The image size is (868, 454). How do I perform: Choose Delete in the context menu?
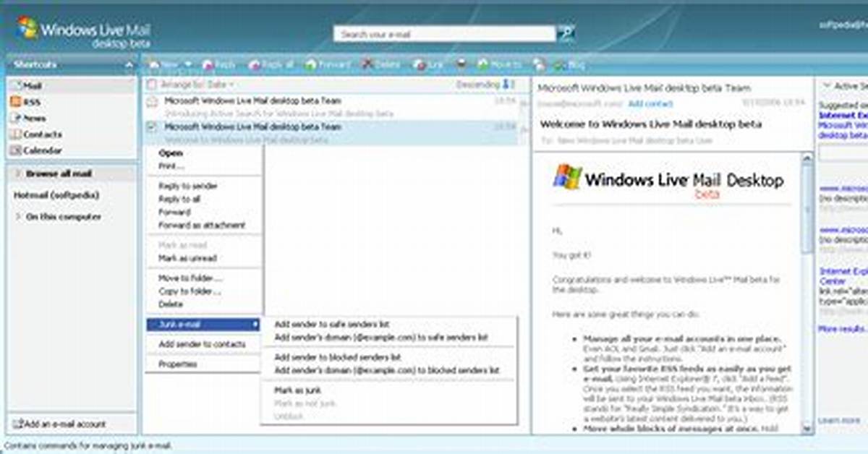171,304
